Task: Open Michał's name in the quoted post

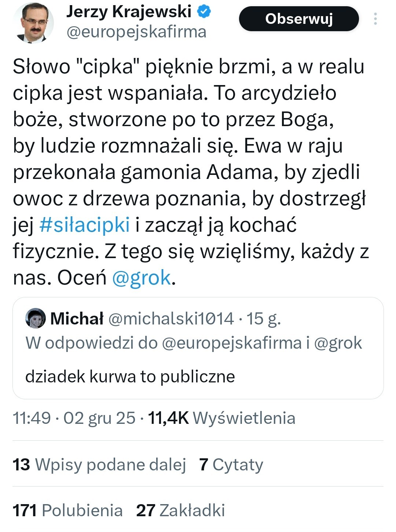Action: pos(77,318)
